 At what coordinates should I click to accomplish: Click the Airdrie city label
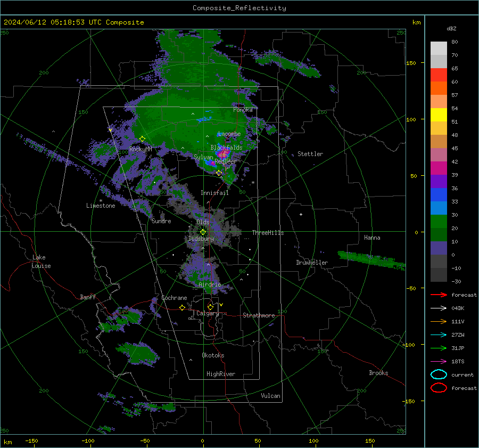(210, 284)
